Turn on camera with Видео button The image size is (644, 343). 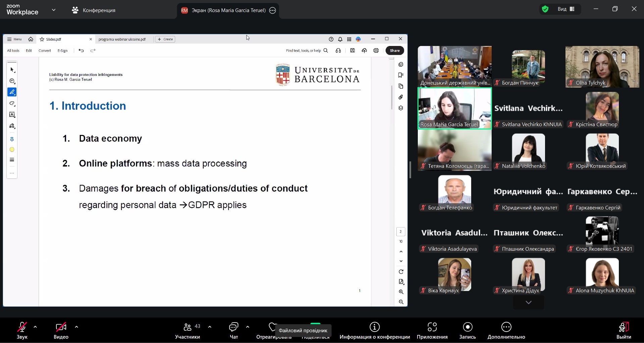click(61, 330)
